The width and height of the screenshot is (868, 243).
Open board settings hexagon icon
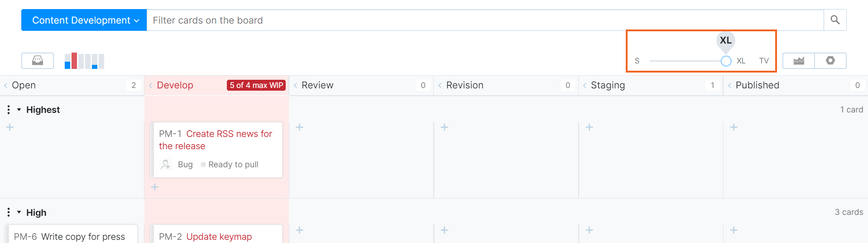click(x=830, y=61)
